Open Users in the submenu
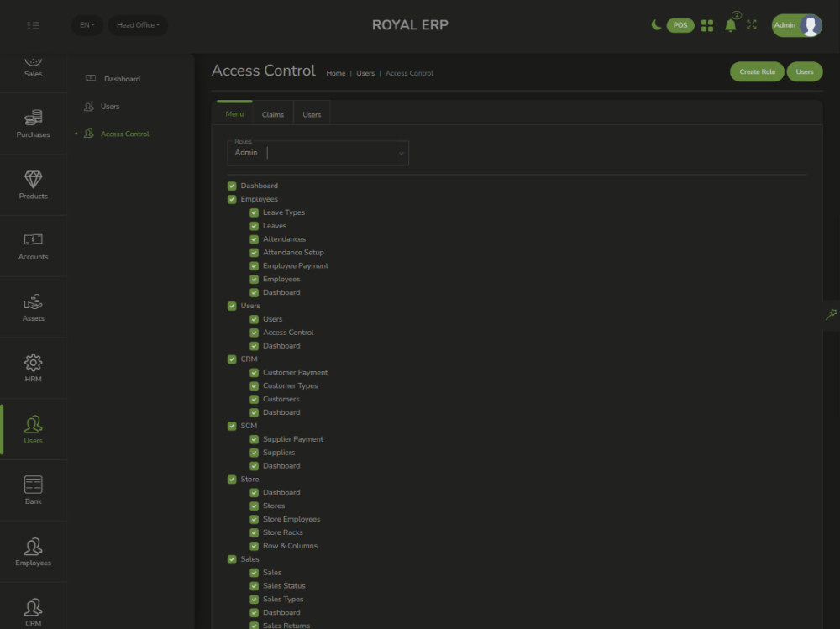The image size is (840, 629). [x=110, y=107]
